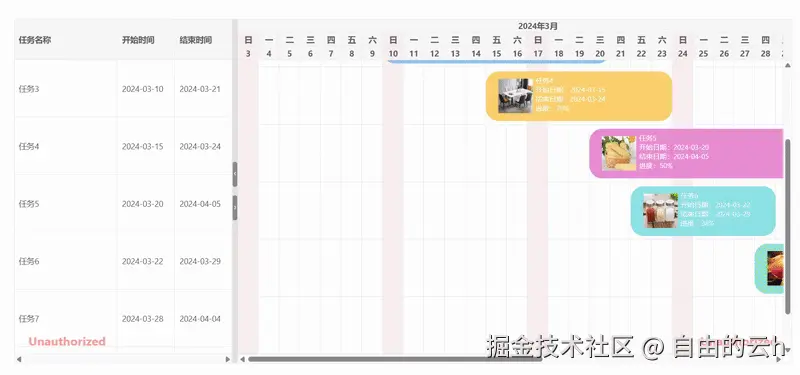
Task: Open the dining table thumbnail in 任务4 bar
Action: point(515,96)
